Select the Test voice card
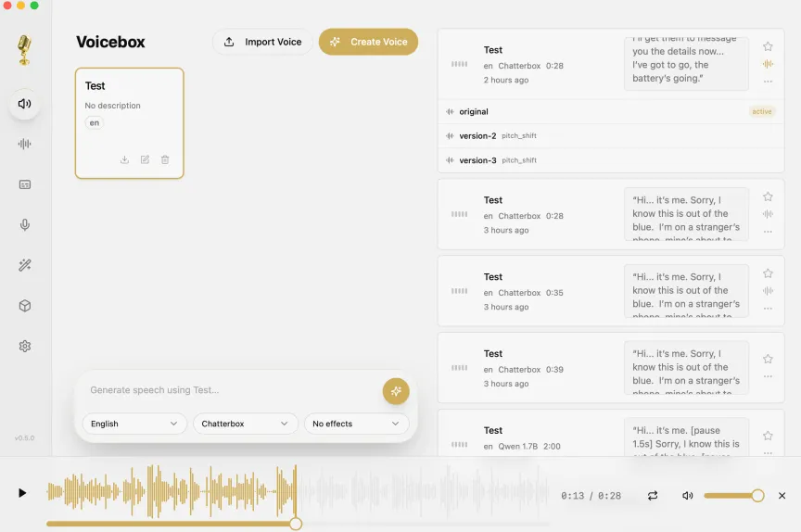Viewport: 801px width, 532px height. [x=129, y=123]
